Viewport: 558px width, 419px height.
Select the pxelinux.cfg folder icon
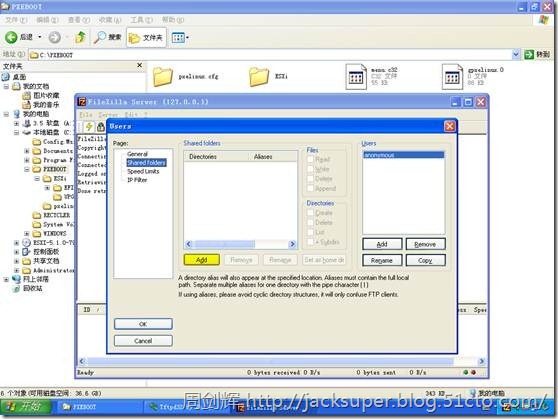point(163,77)
